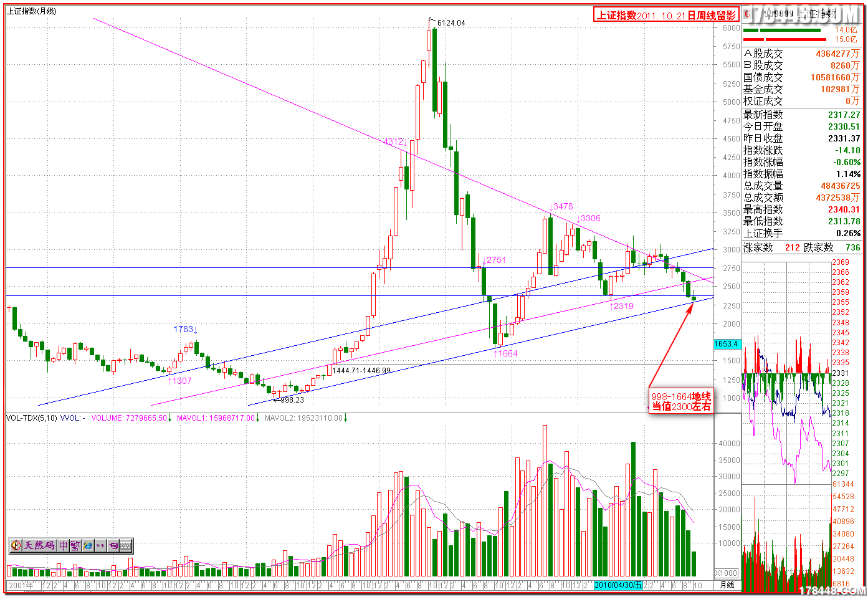Click the 998.23 low price label
The width and height of the screenshot is (868, 597).
coord(292,400)
